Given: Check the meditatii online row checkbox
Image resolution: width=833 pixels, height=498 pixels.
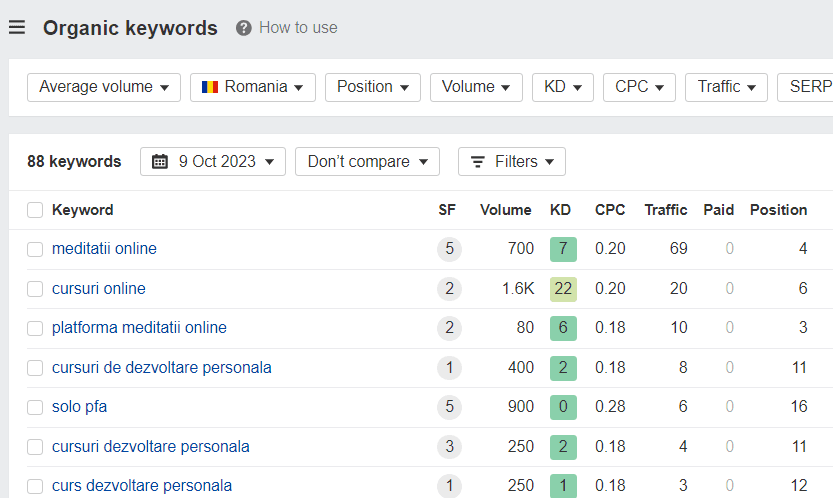Looking at the screenshot, I should pos(35,249).
